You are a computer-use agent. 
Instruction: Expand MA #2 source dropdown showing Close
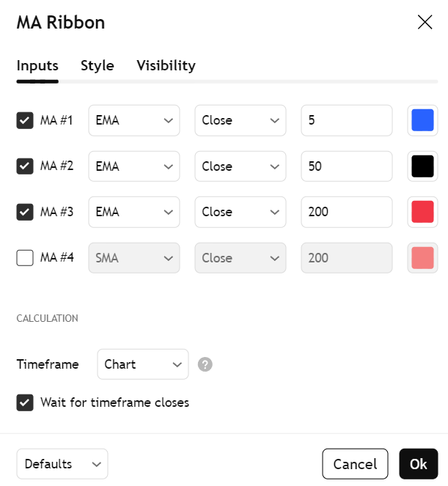pos(240,166)
